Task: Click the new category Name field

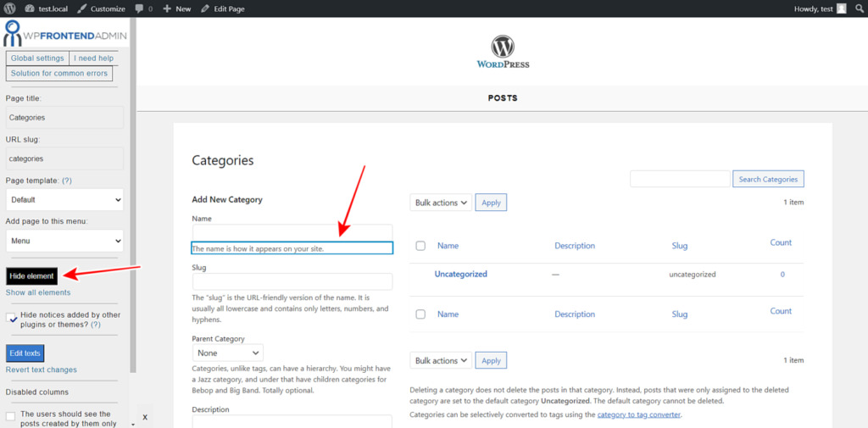Action: tap(292, 232)
